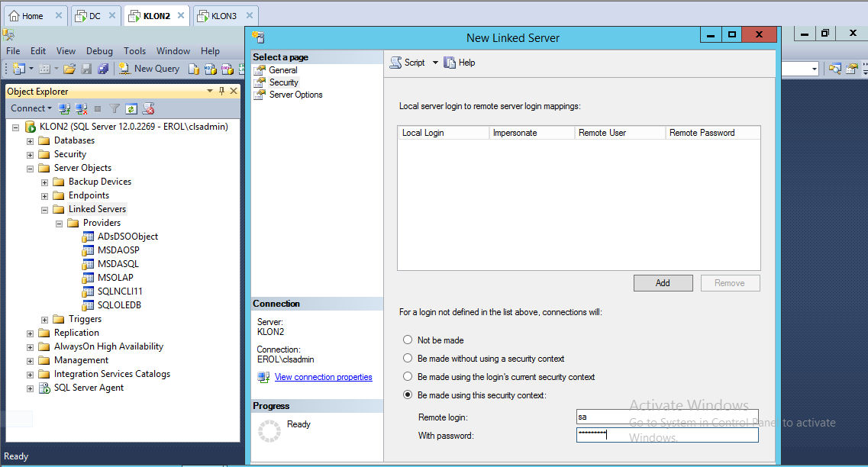Image resolution: width=868 pixels, height=467 pixels.
Task: Collapse the Linked Servers node
Action: [45, 209]
